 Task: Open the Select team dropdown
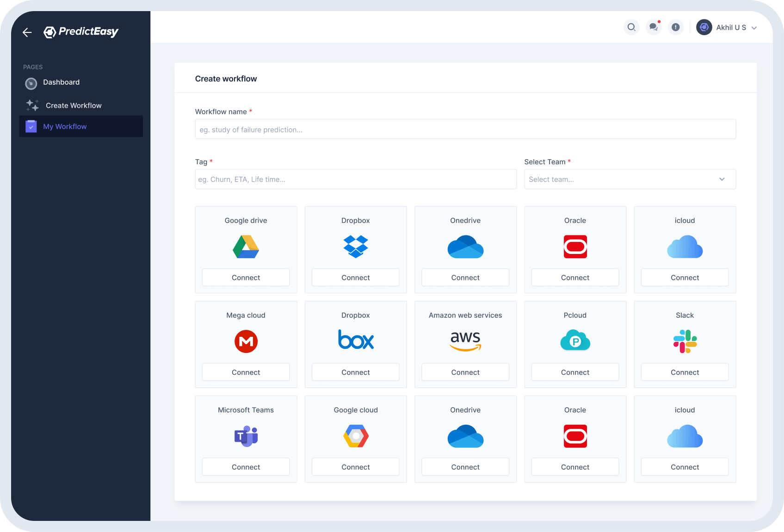[630, 179]
